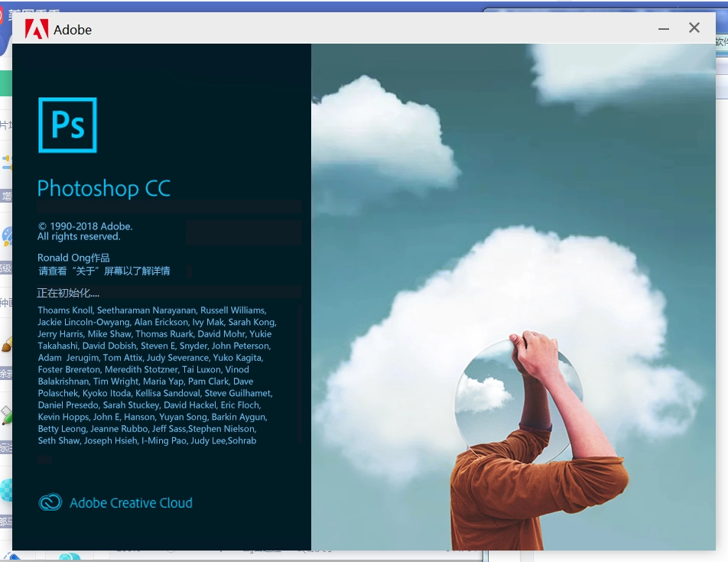This screenshot has height=562, width=728.
Task: Minimize the Adobe splash window
Action: [664, 28]
